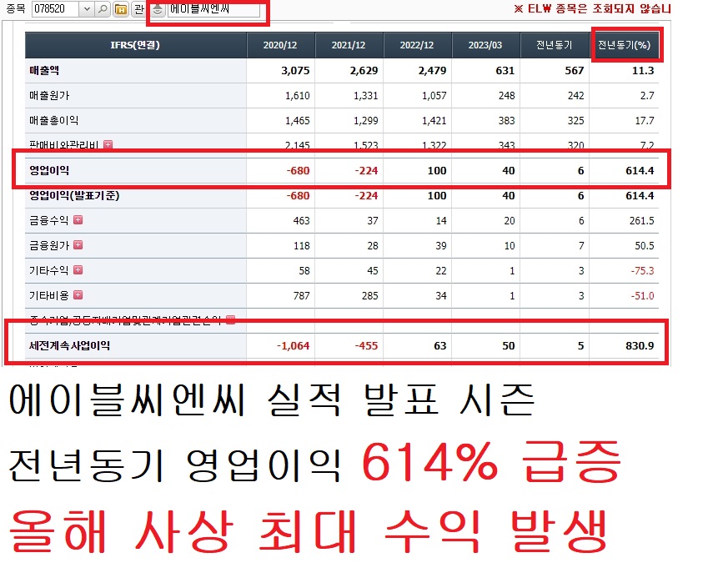The width and height of the screenshot is (728, 588).
Task: Click the stock code field 078520
Action: pyautogui.click(x=55, y=9)
